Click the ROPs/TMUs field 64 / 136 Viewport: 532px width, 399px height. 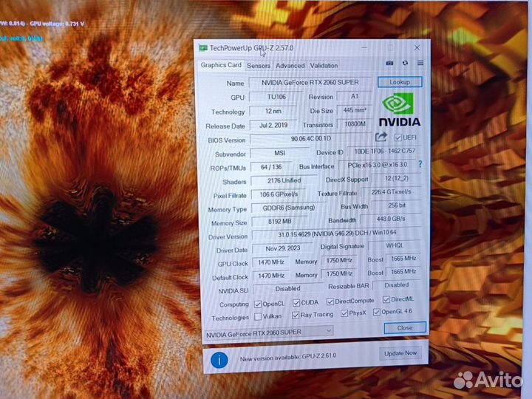click(271, 167)
